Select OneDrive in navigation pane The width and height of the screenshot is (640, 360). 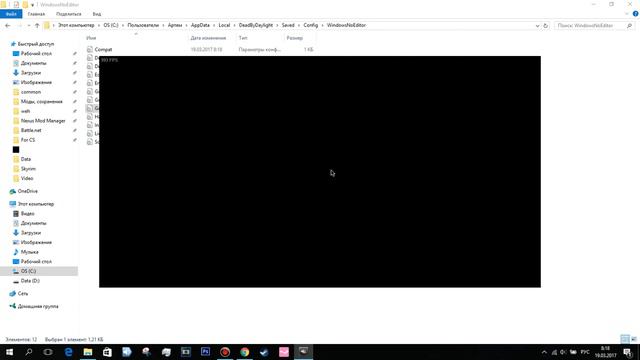27,191
